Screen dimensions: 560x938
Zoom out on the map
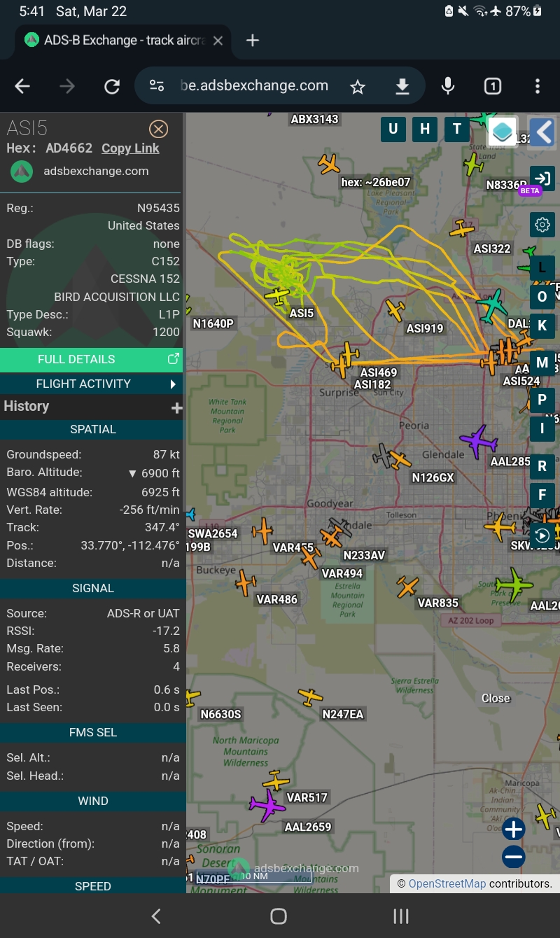click(x=514, y=857)
